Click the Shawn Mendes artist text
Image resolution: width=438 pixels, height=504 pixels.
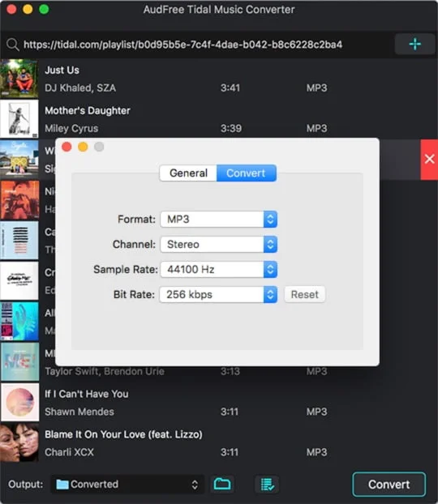[x=79, y=412]
